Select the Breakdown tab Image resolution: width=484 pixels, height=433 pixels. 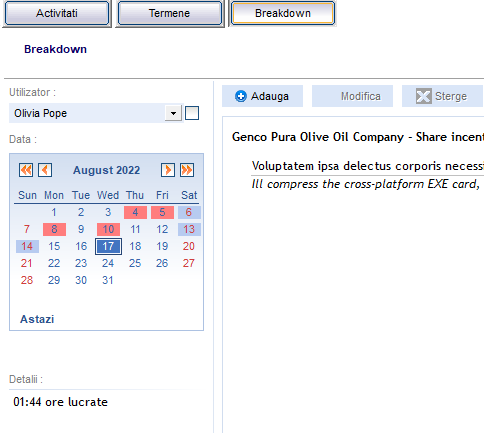pyautogui.click(x=283, y=13)
